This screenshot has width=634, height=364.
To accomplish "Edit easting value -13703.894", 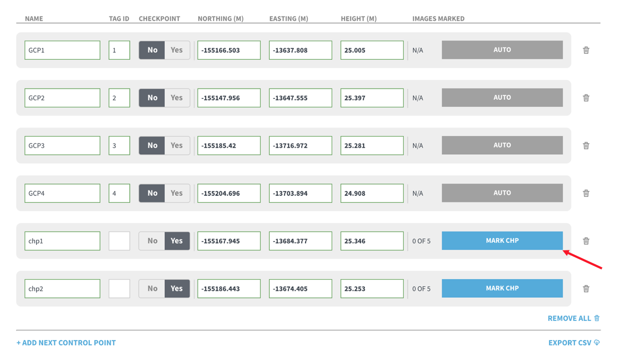I will click(x=300, y=193).
